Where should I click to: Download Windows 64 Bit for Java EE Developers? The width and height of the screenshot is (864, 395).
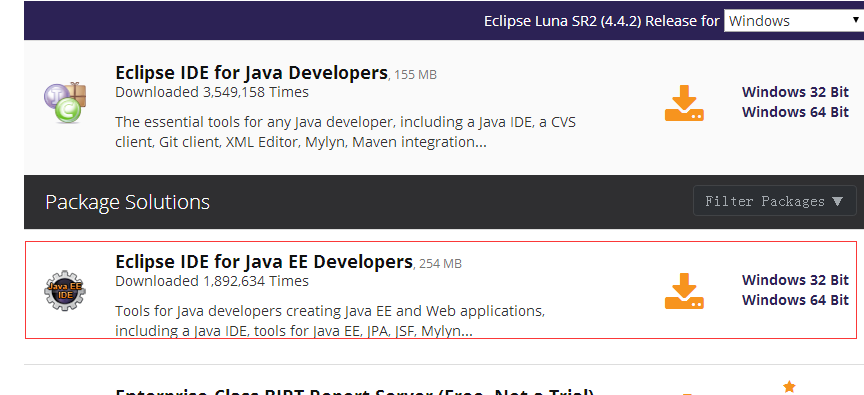795,300
